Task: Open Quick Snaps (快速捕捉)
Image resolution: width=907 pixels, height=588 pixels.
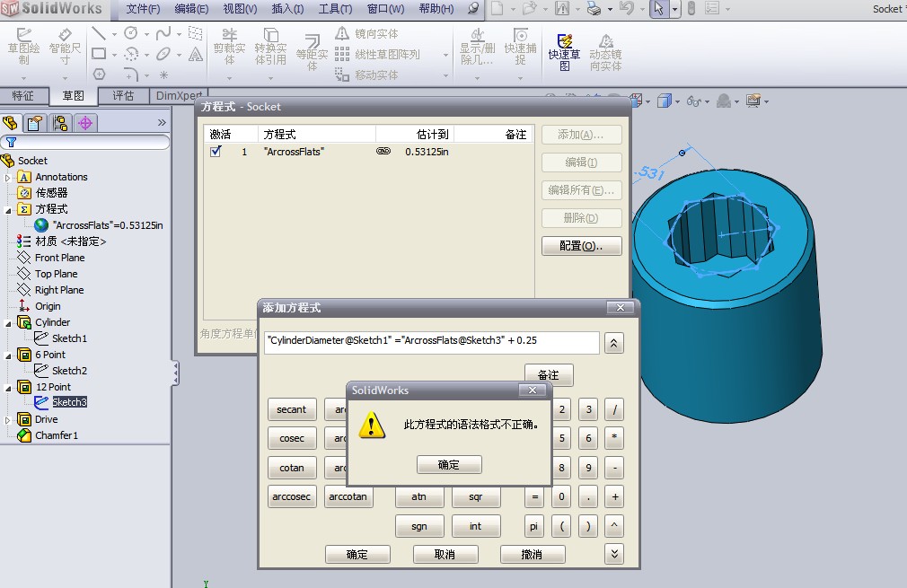Action: 521,47
